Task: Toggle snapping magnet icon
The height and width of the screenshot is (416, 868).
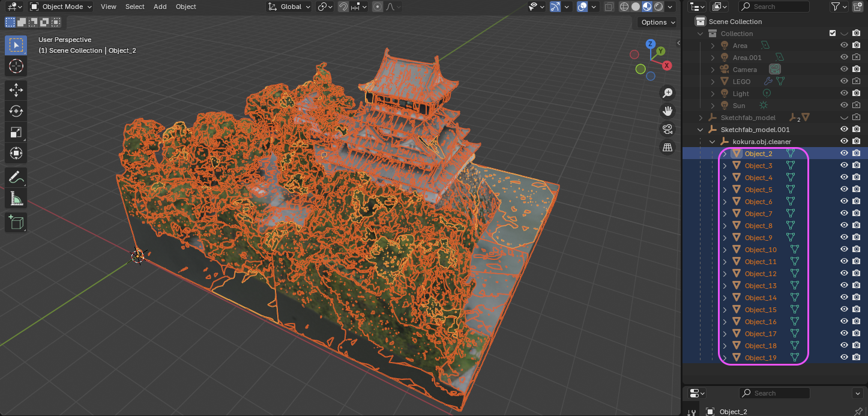Action: [x=343, y=7]
